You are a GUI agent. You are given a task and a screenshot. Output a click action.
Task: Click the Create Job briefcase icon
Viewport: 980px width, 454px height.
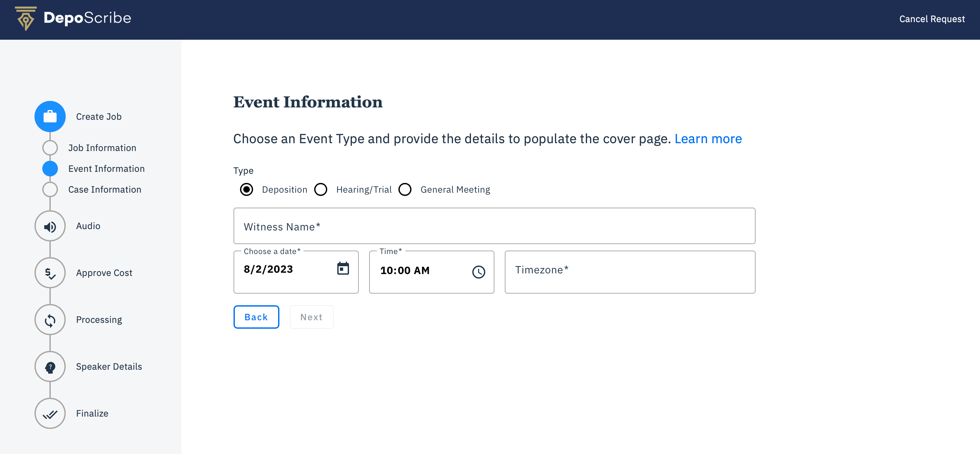[x=50, y=117]
